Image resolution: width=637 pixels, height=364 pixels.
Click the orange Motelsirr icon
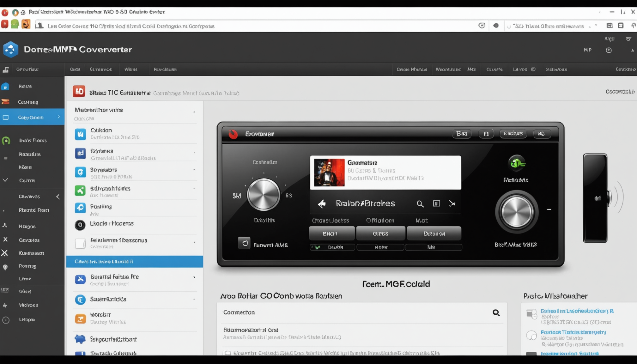[x=80, y=318]
